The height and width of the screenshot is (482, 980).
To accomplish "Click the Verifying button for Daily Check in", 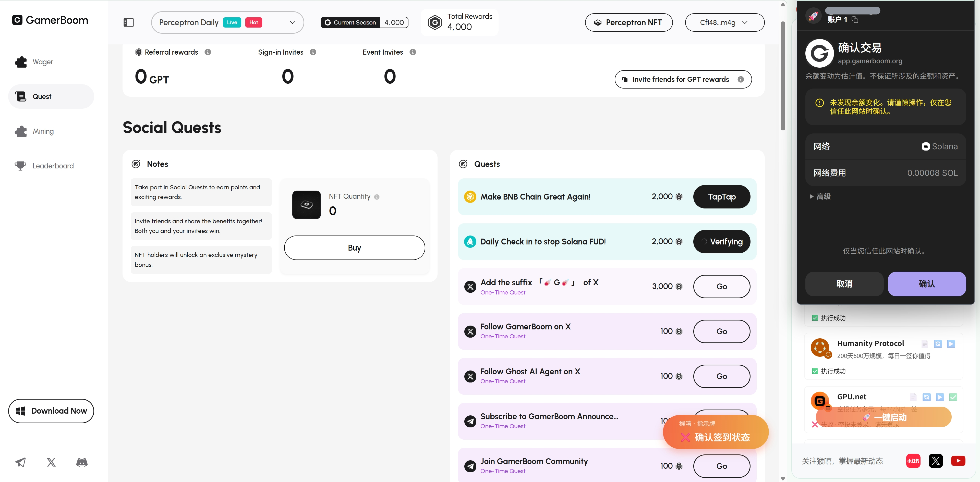I will point(722,241).
